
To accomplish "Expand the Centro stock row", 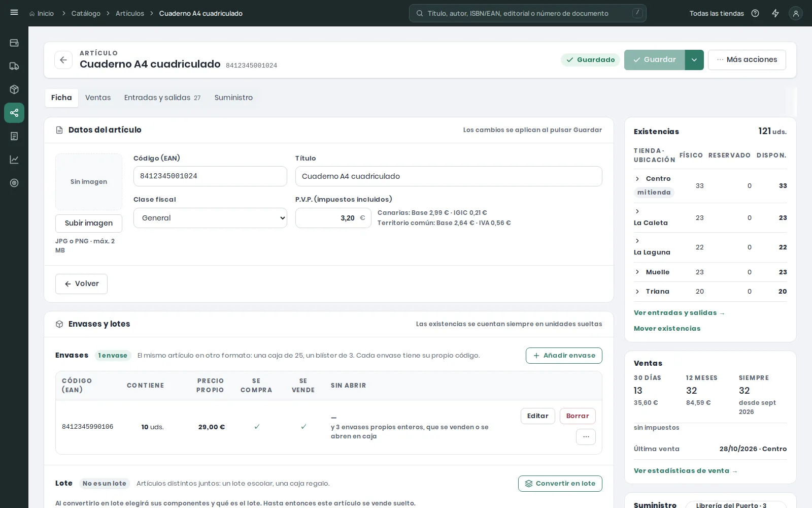I will [637, 179].
